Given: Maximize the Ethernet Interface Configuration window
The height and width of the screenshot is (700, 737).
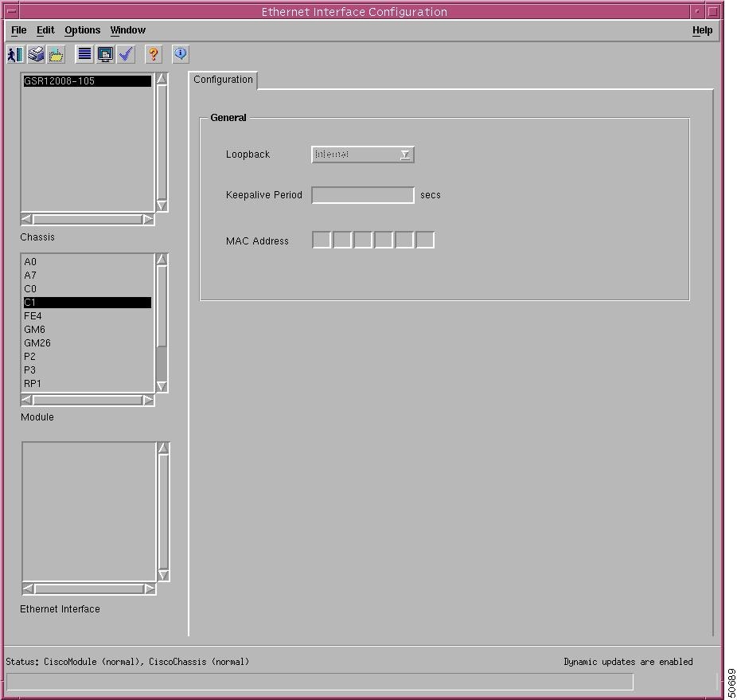Looking at the screenshot, I should click(712, 11).
